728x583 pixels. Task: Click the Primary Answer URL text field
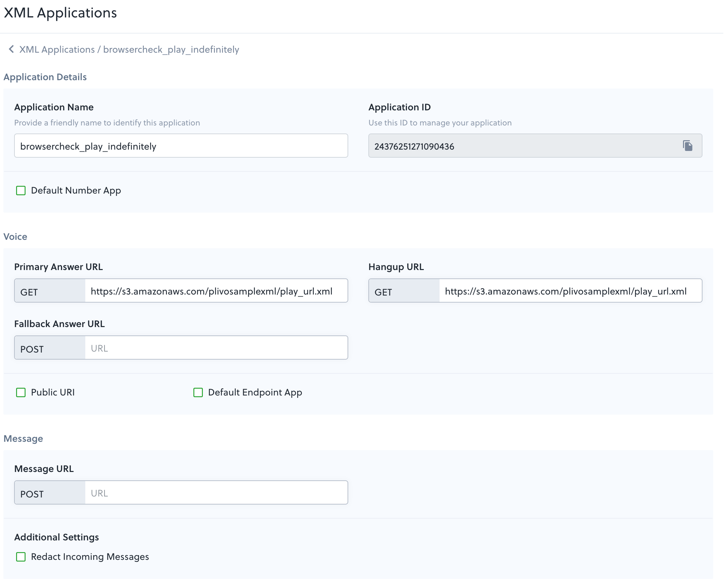point(216,291)
